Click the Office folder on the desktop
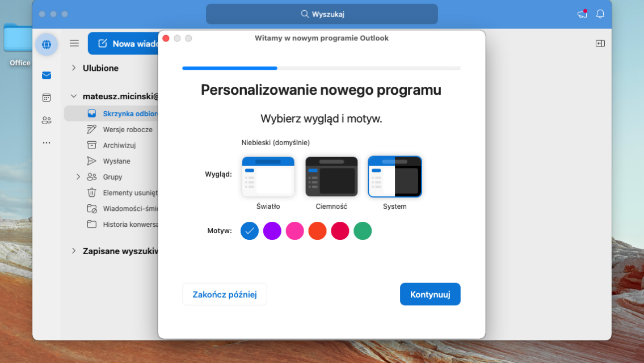 (18, 38)
